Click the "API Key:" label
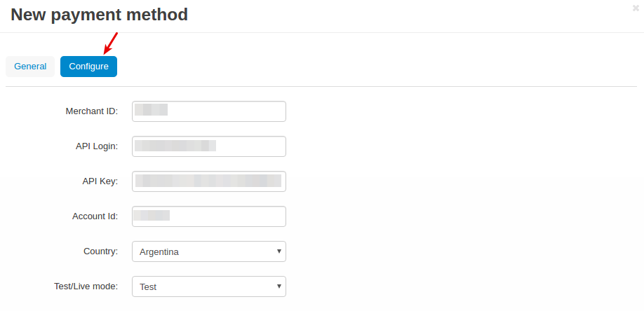This screenshot has width=644, height=311. point(100,181)
